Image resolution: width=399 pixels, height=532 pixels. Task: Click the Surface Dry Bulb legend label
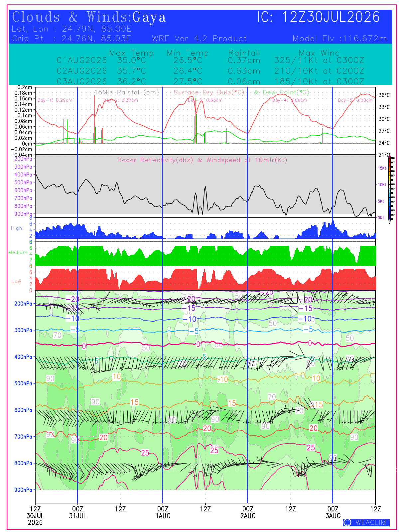point(209,92)
